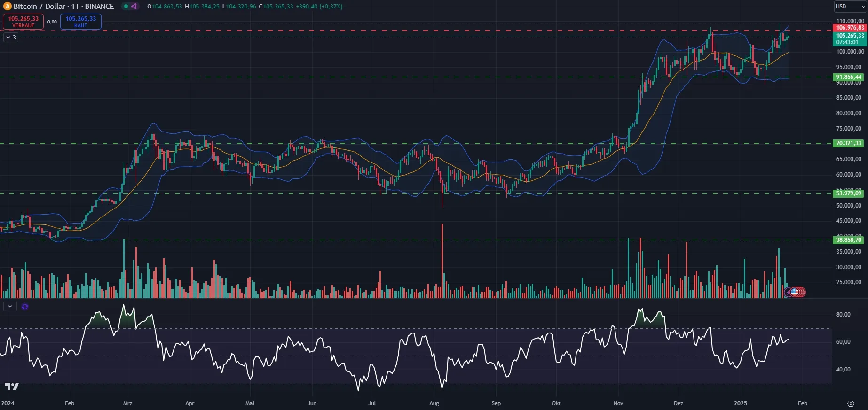Image resolution: width=868 pixels, height=410 pixels.
Task: Click the blue KAUF buy button
Action: click(x=81, y=22)
